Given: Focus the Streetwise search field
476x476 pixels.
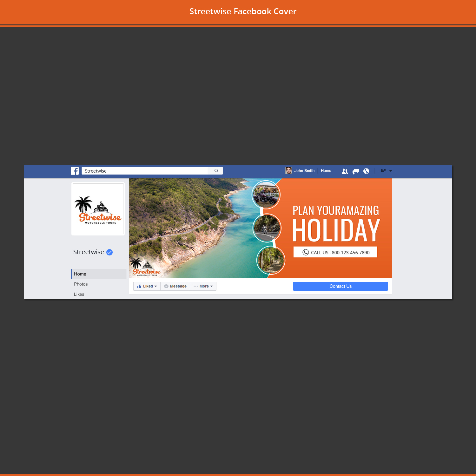Looking at the screenshot, I should [x=145, y=171].
